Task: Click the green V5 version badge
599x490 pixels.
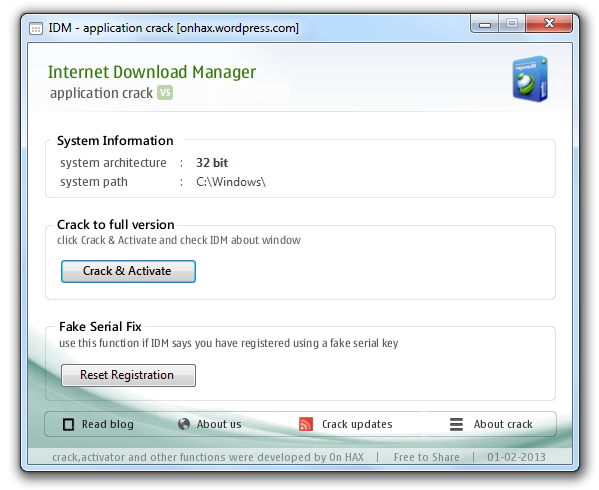Action: pyautogui.click(x=165, y=93)
